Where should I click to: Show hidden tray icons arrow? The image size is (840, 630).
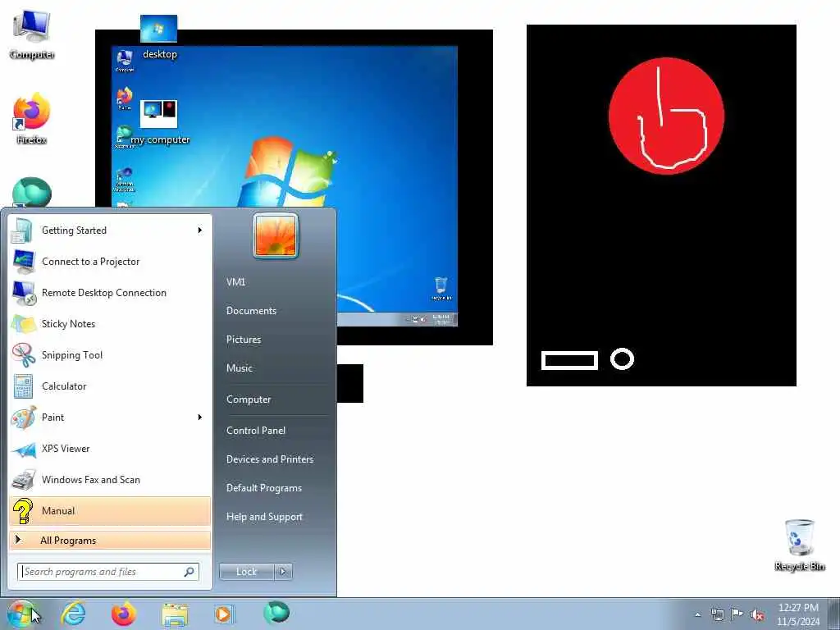(x=697, y=615)
